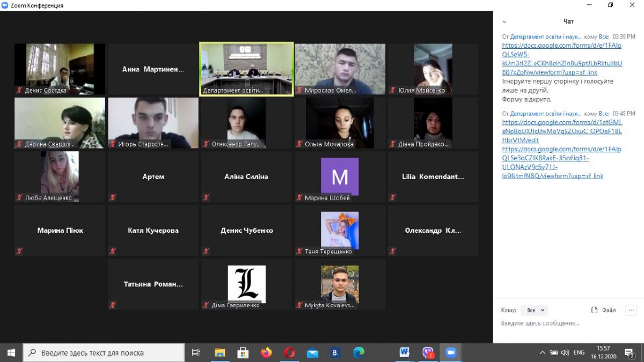Click Таня Терещенко's profile picture

coord(340,230)
